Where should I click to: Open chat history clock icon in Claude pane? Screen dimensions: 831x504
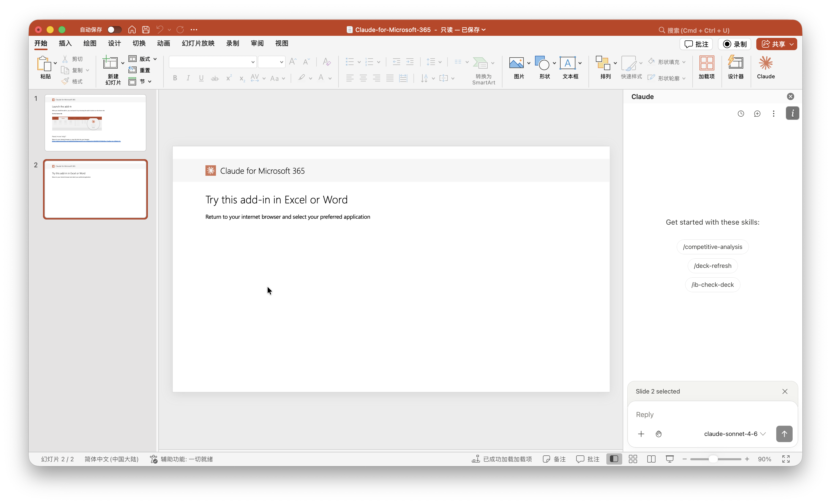coord(741,114)
